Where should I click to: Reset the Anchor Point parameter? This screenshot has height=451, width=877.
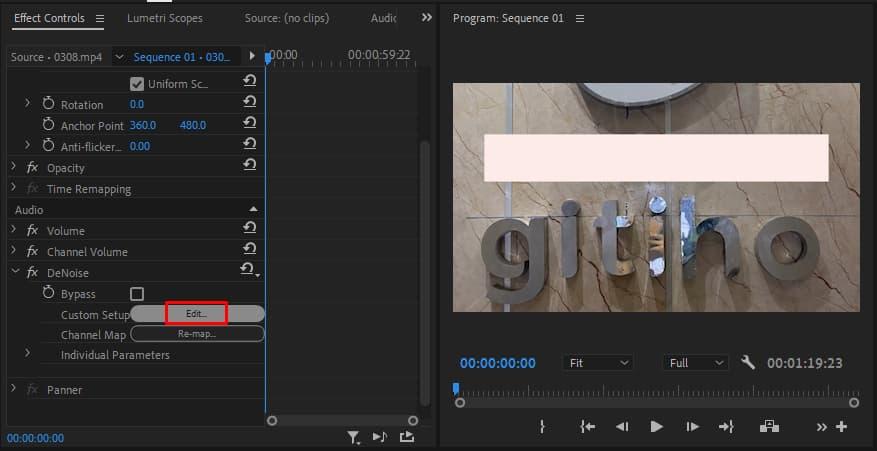pyautogui.click(x=249, y=123)
